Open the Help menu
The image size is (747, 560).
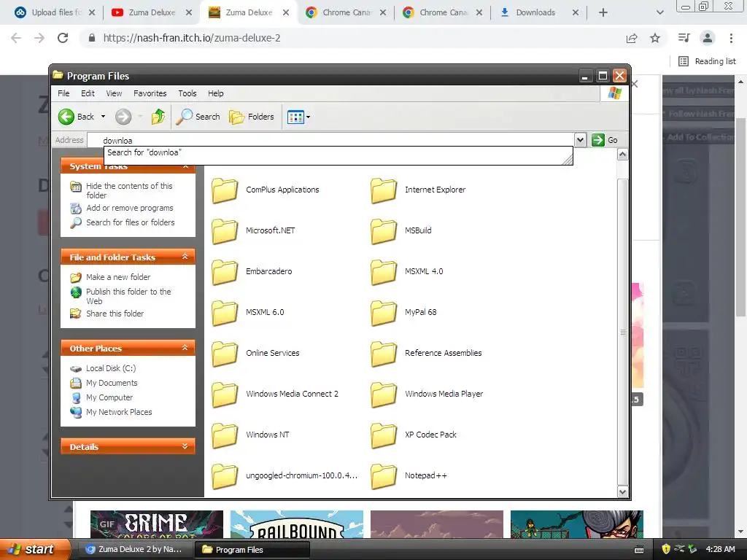(x=215, y=93)
